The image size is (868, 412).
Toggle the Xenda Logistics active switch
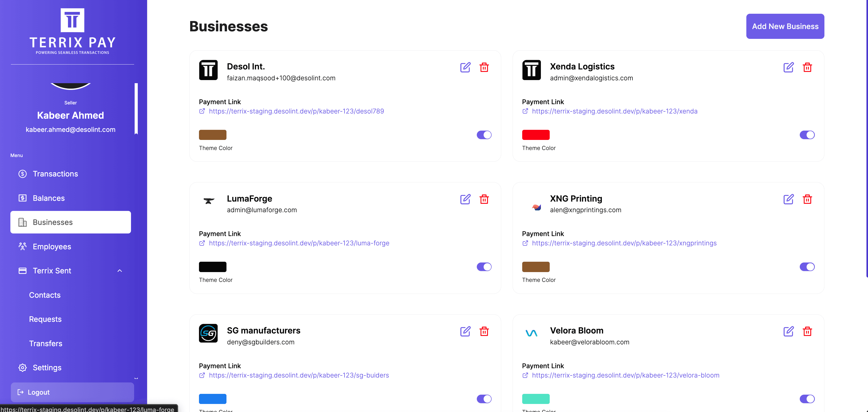(807, 135)
